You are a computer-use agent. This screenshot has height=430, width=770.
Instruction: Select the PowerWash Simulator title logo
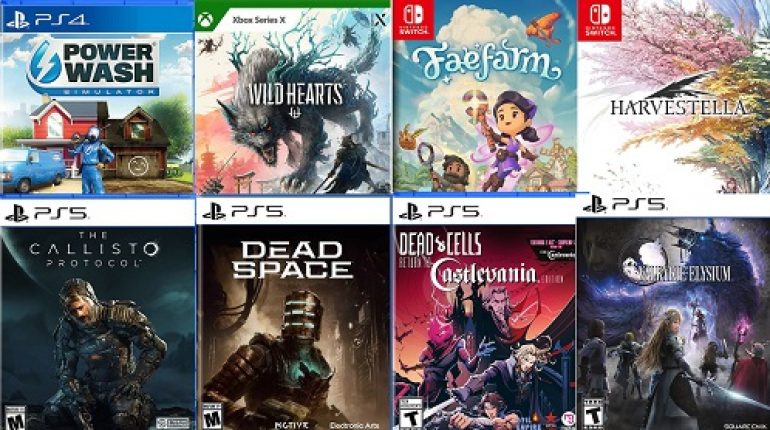click(x=93, y=67)
